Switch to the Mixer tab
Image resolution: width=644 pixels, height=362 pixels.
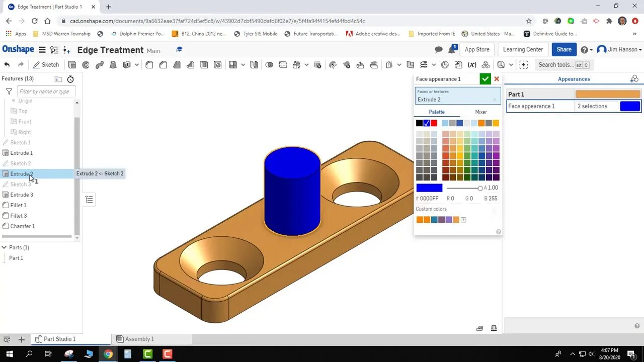tap(481, 112)
